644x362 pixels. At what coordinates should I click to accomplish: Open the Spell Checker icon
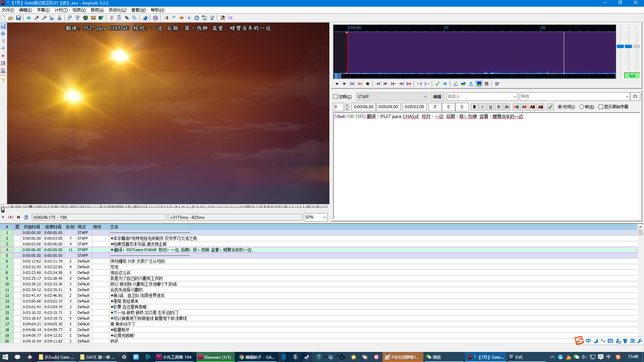click(x=212, y=18)
